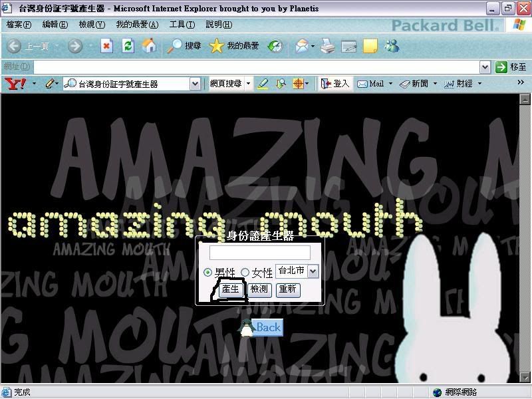Select the 男性 (male) radio button
This screenshot has width=532, height=399.
(208, 273)
